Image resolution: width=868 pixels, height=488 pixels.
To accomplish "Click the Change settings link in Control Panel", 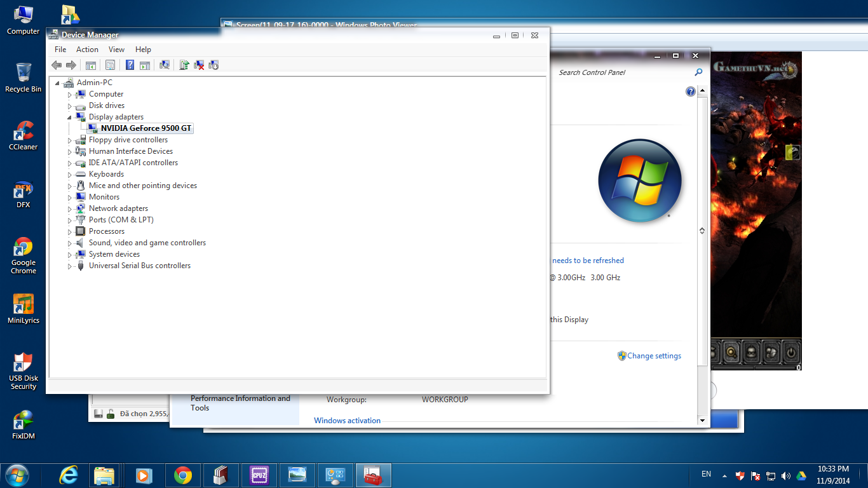I will click(x=654, y=356).
